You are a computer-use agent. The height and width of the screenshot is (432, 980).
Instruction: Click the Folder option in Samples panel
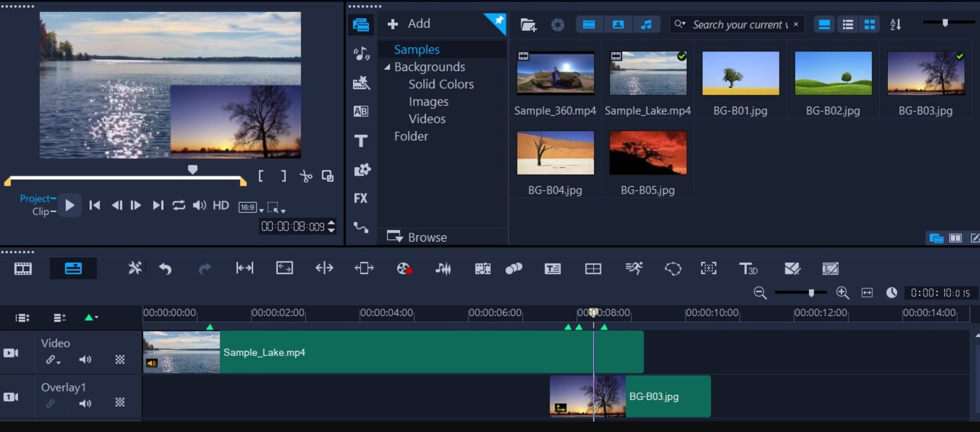click(410, 135)
